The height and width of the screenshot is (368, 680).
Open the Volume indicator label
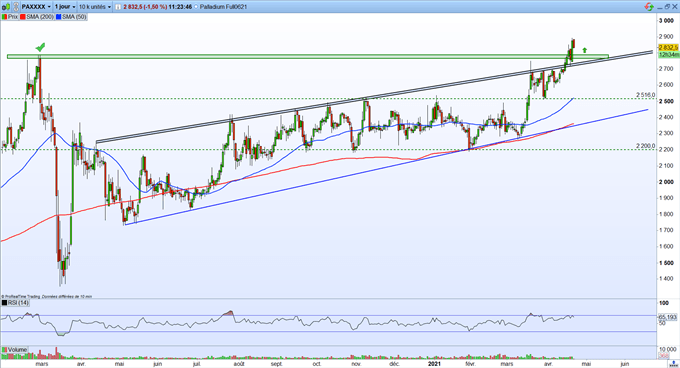coord(17,349)
